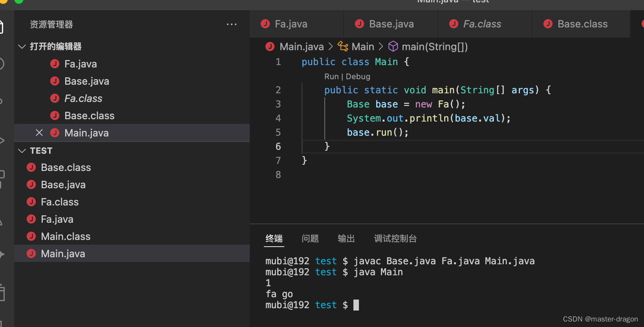Open Fa.java in TEST folder
The image size is (644, 327).
coord(132,219)
